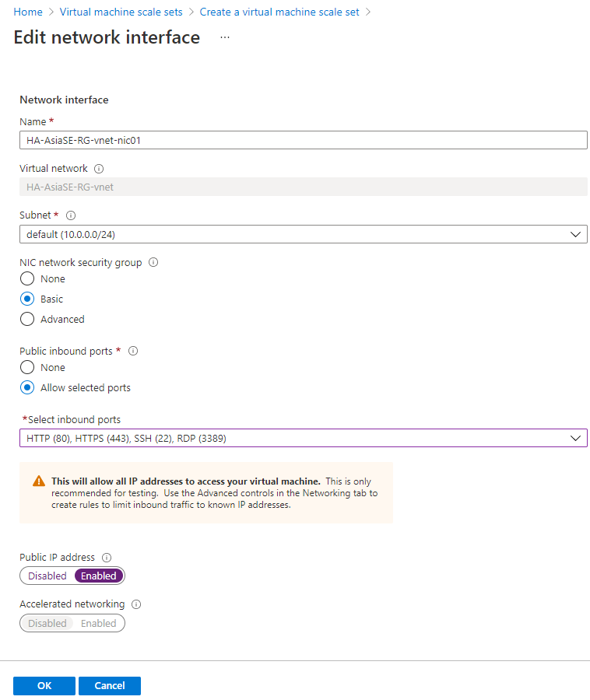Set Public IP address to Disabled
This screenshot has height=700, width=590.
[x=47, y=576]
